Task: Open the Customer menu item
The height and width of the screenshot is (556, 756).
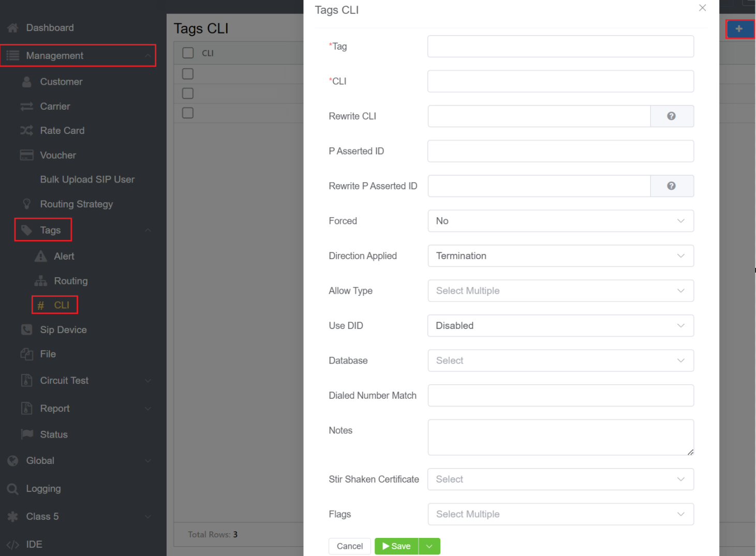Action: pos(61,82)
